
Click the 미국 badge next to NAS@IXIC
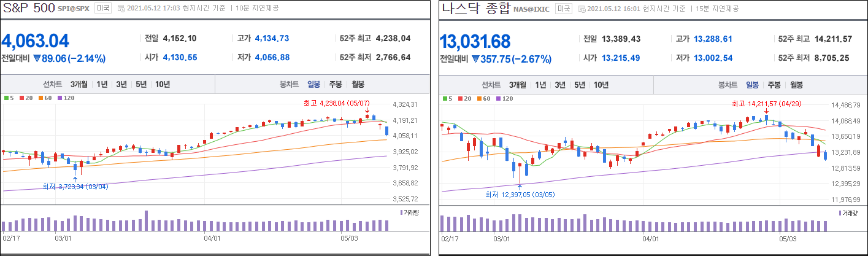pyautogui.click(x=563, y=9)
